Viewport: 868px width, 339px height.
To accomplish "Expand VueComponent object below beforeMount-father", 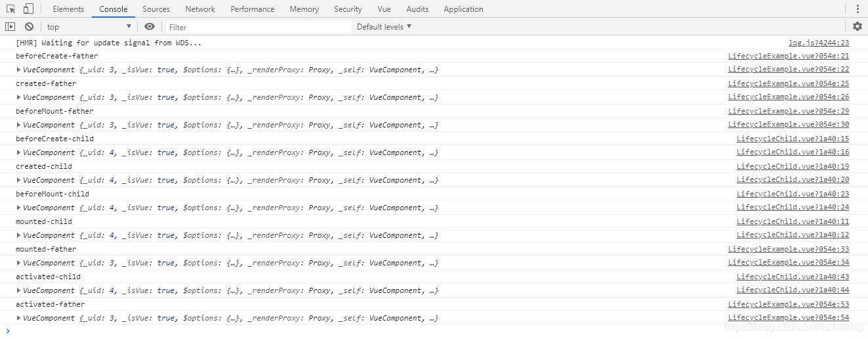I will pos(18,125).
